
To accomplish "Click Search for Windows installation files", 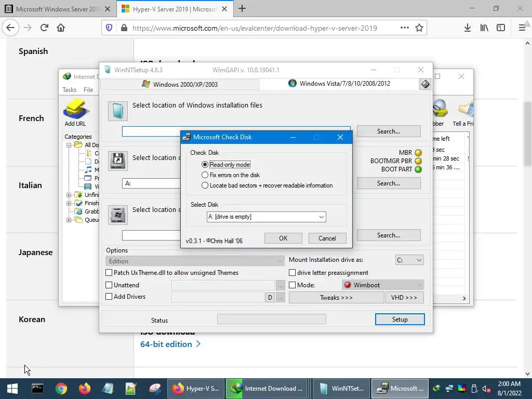I will point(389,131).
